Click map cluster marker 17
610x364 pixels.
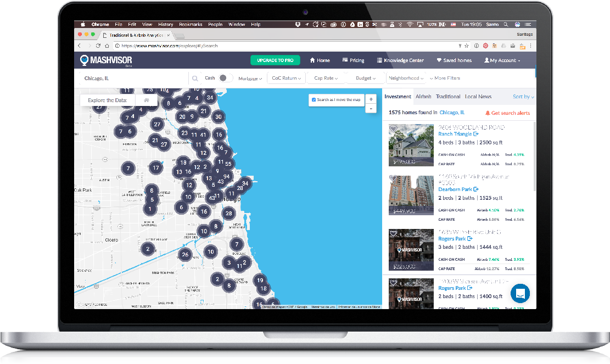156,167
